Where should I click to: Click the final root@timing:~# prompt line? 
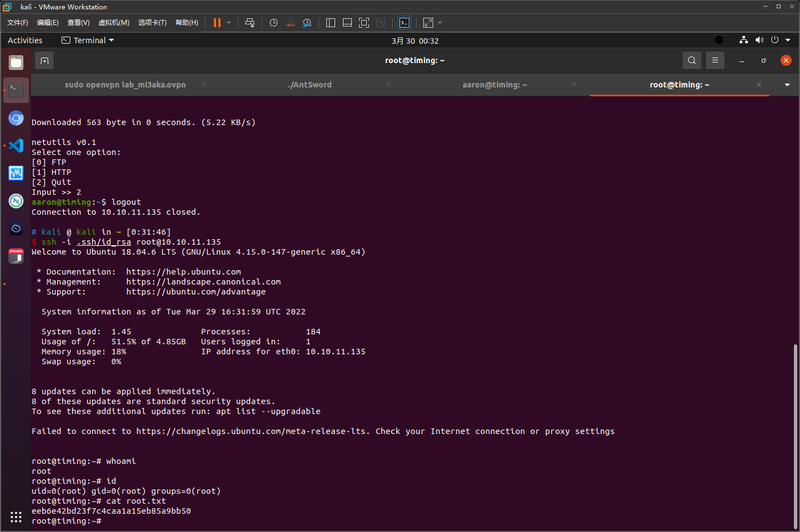pyautogui.click(x=66, y=521)
